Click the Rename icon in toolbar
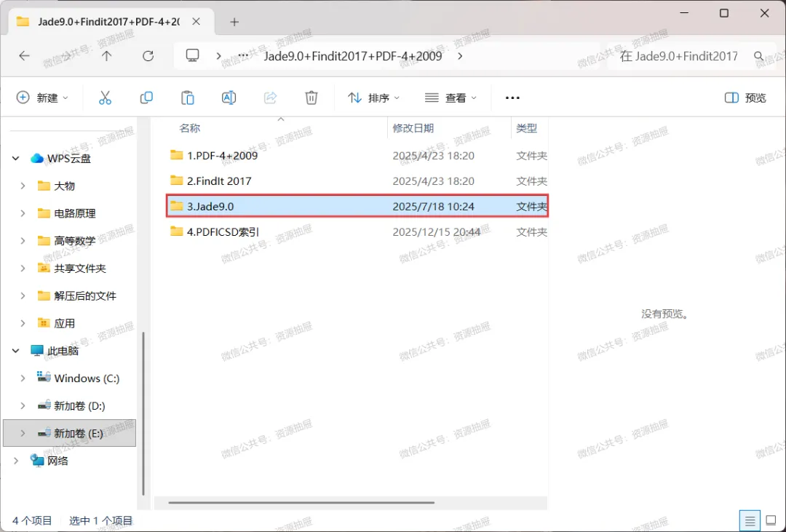The image size is (786, 532). point(229,98)
